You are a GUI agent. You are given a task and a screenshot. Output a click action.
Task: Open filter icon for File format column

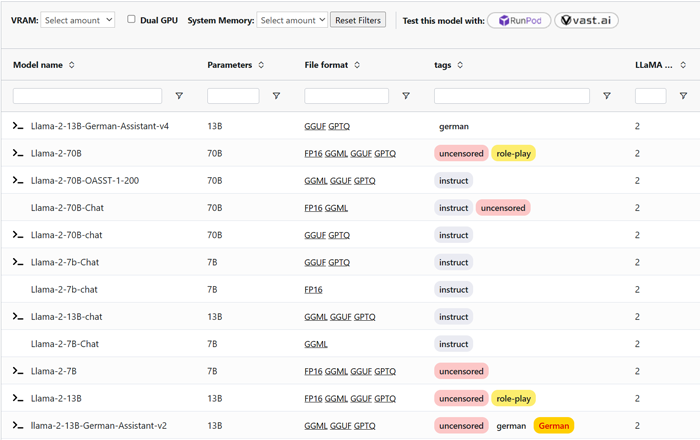[x=406, y=96]
